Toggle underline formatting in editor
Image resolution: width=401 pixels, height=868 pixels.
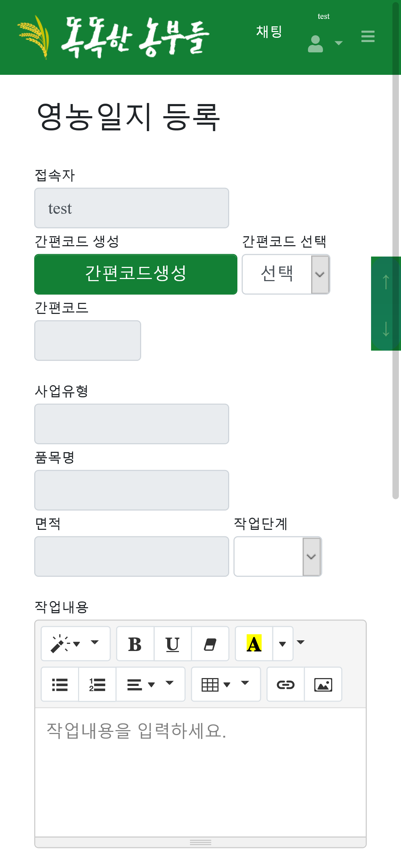point(173,644)
